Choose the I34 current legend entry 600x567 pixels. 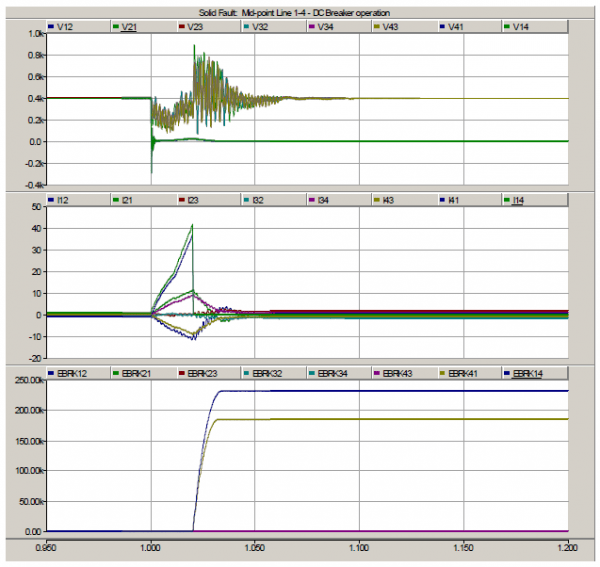339,200
